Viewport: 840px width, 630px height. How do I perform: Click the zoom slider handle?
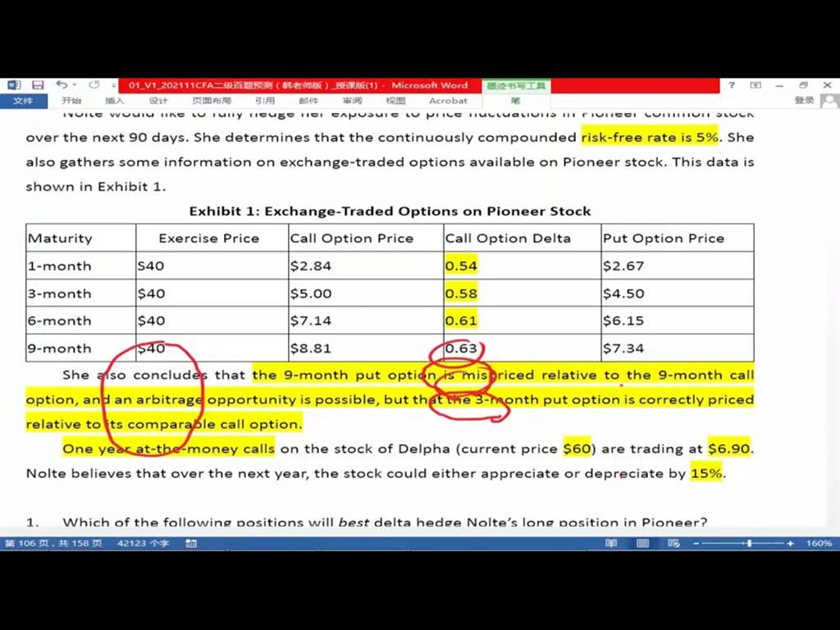click(x=749, y=543)
